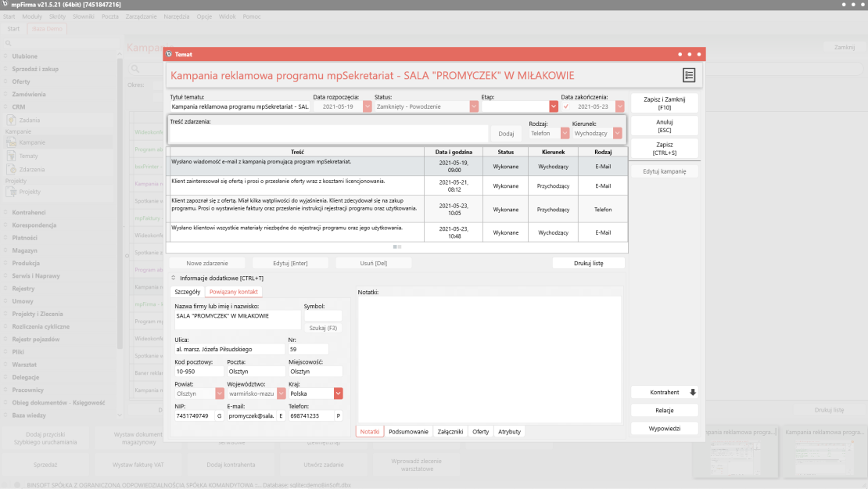Viewport: 868px width, 489px height.
Task: Click the Anuluj button
Action: point(664,126)
